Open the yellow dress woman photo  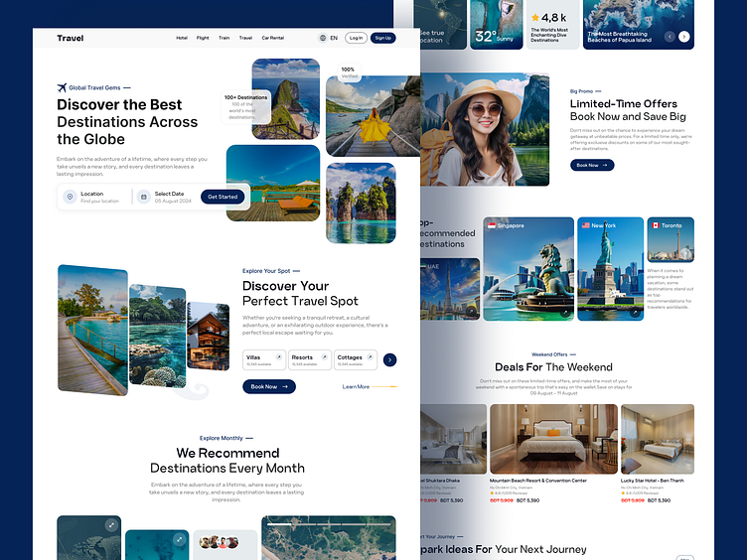point(373,116)
